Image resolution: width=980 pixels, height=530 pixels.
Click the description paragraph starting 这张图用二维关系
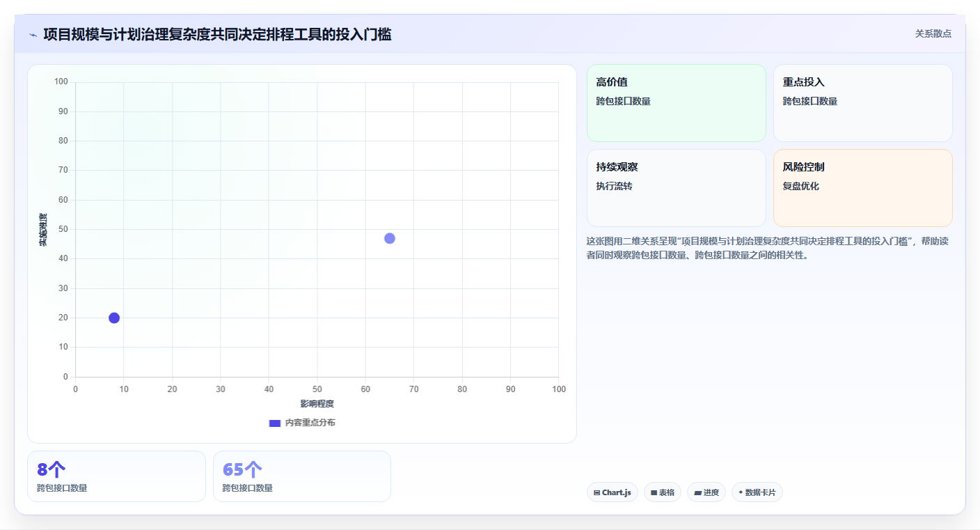[767, 248]
